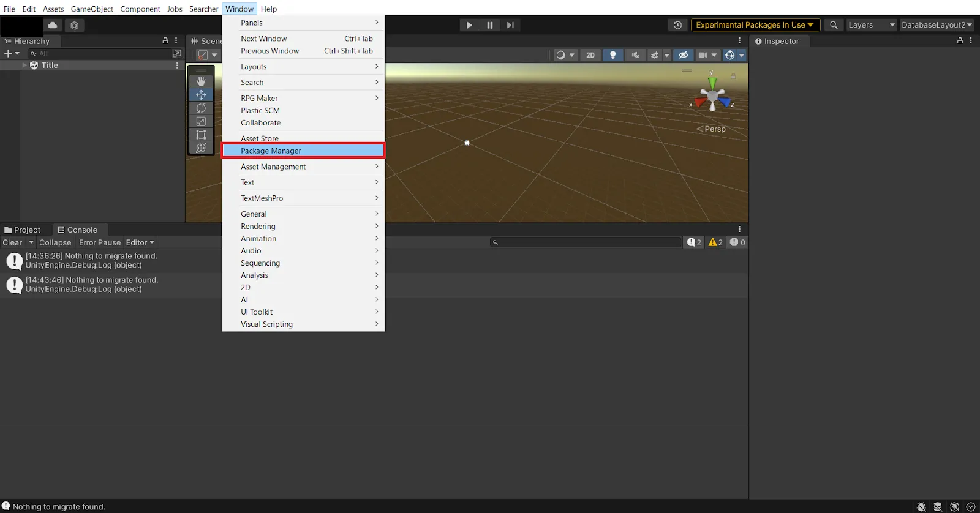Select the Rect transform tool
The width and height of the screenshot is (980, 513).
(x=201, y=135)
